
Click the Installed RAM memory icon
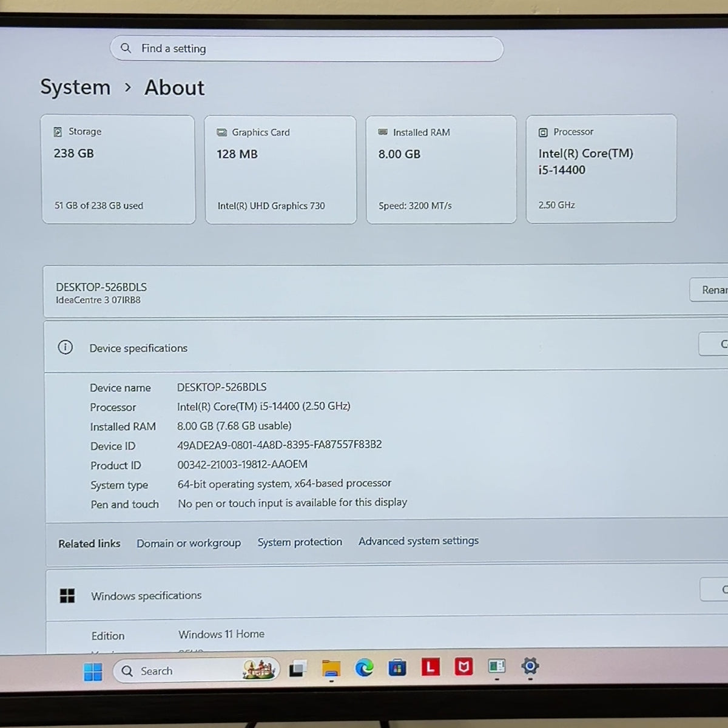tap(383, 132)
